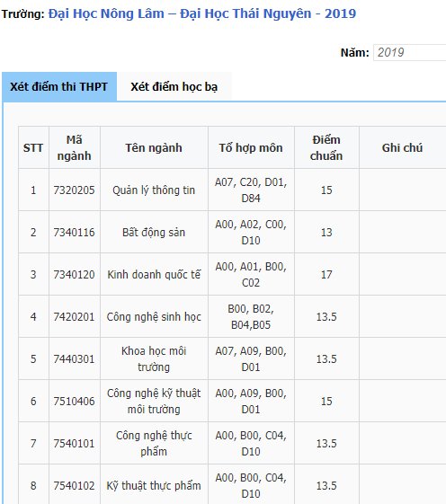Select the Bất động sản major cell
446x504 pixels.
click(154, 232)
